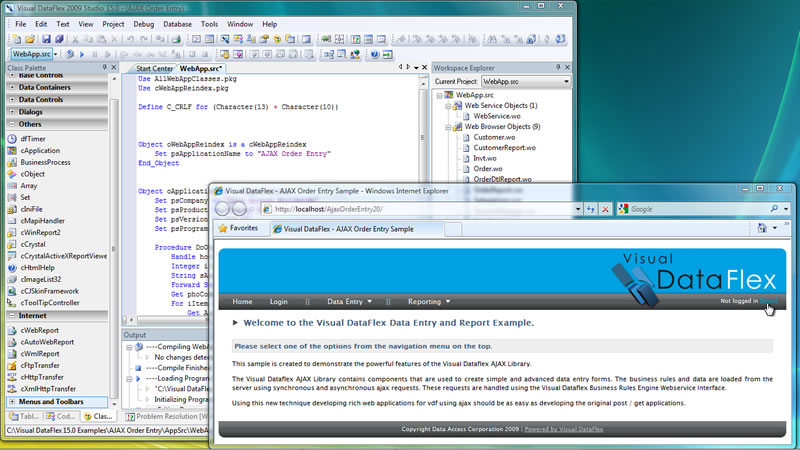Click the Login link in the navigation bar
The width and height of the screenshot is (800, 450).
tap(279, 302)
